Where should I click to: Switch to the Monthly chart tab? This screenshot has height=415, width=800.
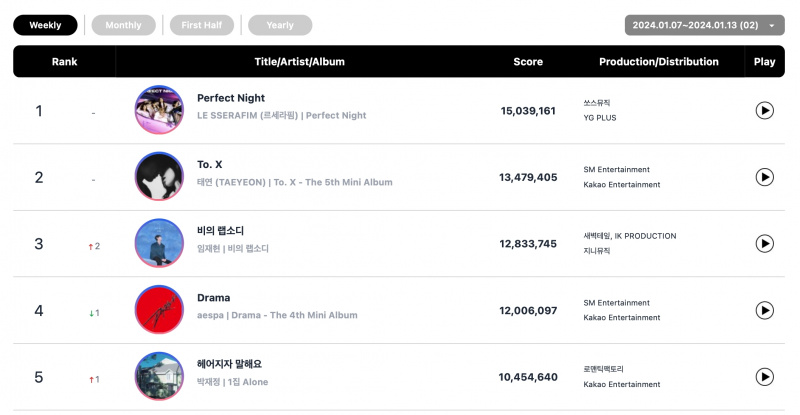pos(123,25)
